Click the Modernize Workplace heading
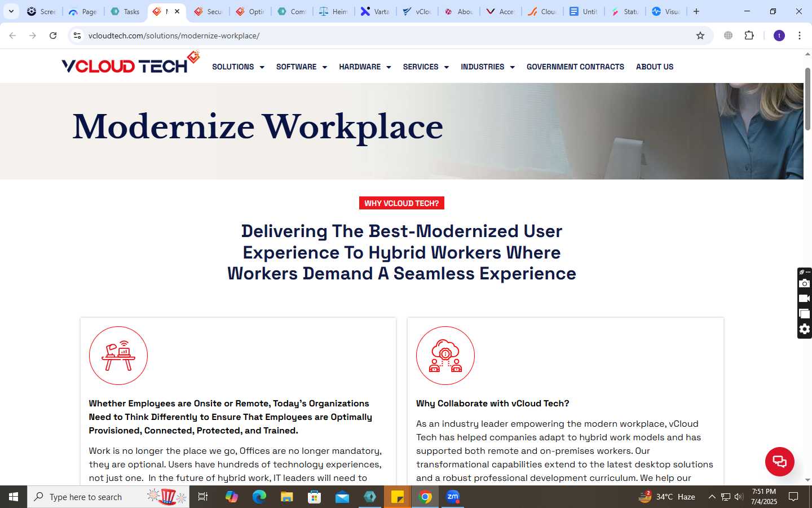The image size is (812, 508). [x=258, y=127]
